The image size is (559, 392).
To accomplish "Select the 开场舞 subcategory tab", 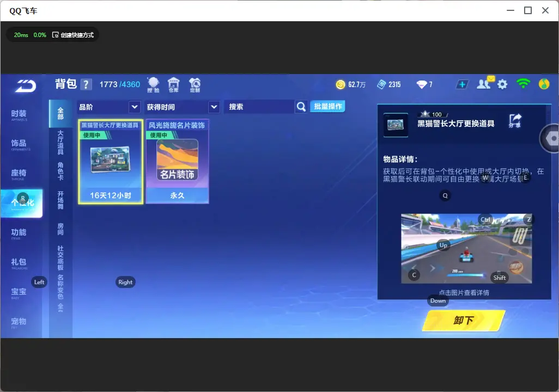I will coord(60,200).
